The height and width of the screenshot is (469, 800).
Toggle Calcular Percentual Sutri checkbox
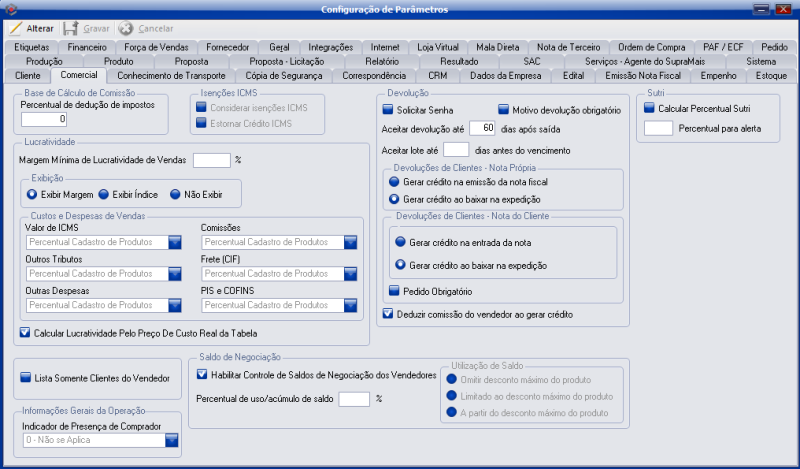click(x=649, y=108)
